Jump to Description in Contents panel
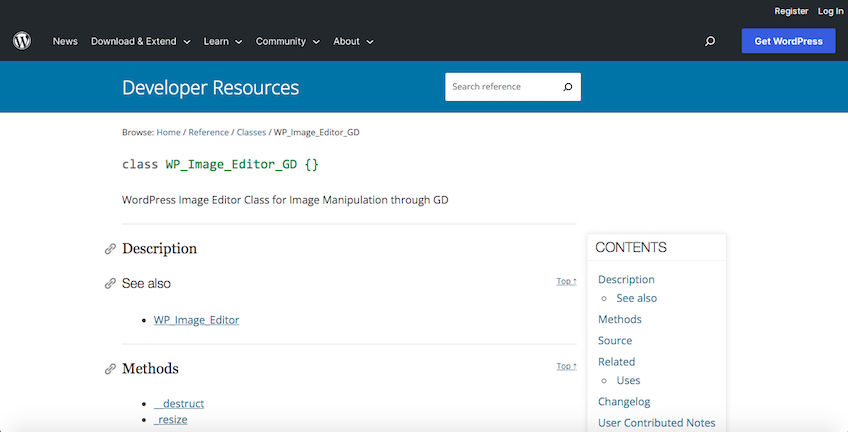The width and height of the screenshot is (848, 432). coord(626,280)
